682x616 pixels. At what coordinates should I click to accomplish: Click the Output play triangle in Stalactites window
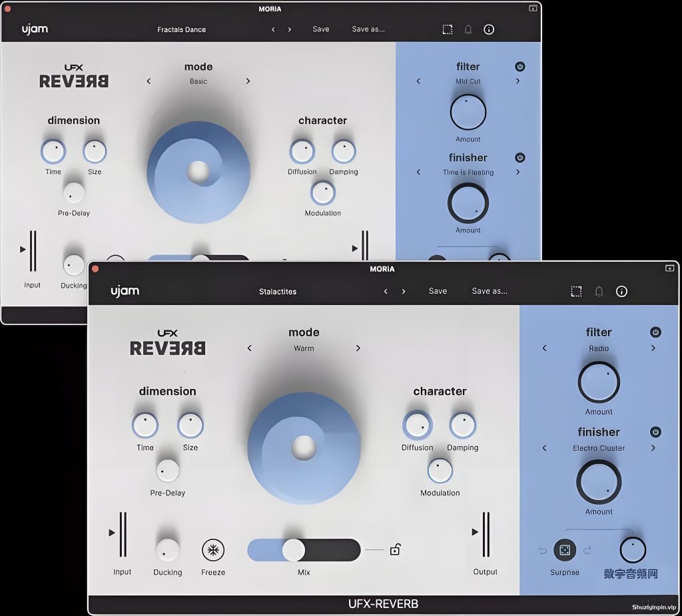475,531
